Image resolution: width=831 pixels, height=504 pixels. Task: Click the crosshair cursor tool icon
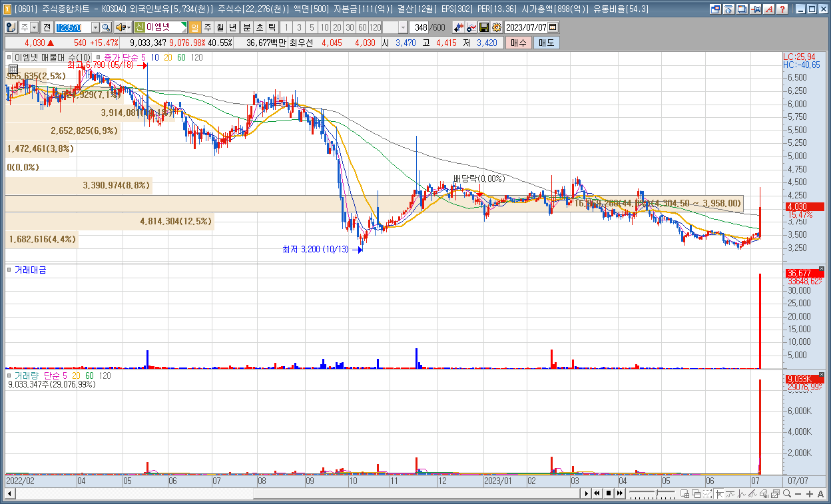pyautogui.click(x=719, y=493)
